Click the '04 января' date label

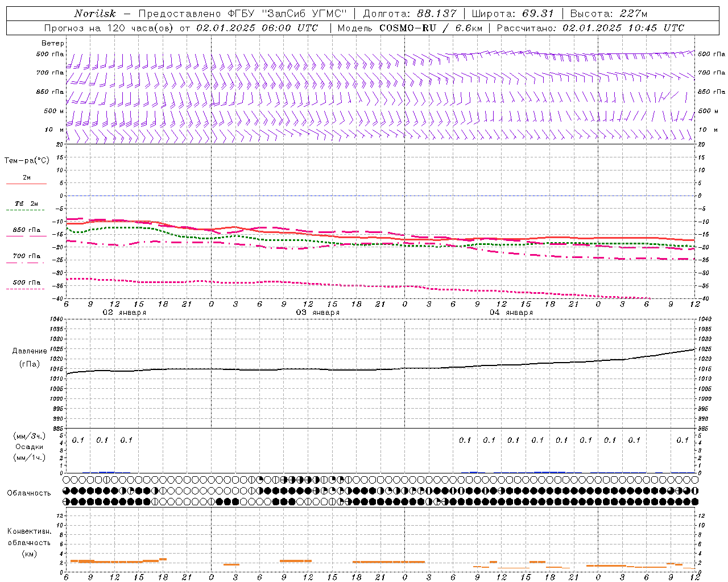pyautogui.click(x=511, y=313)
